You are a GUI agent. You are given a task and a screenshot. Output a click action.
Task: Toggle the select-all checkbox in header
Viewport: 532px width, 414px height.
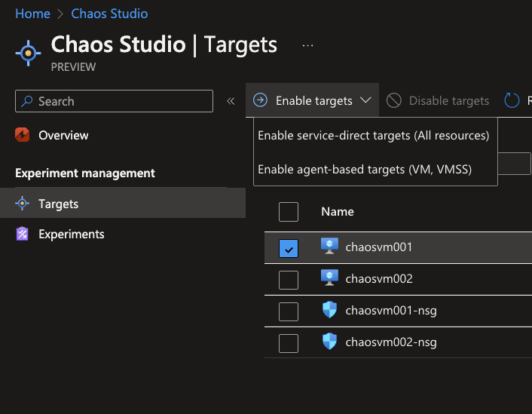tap(289, 212)
